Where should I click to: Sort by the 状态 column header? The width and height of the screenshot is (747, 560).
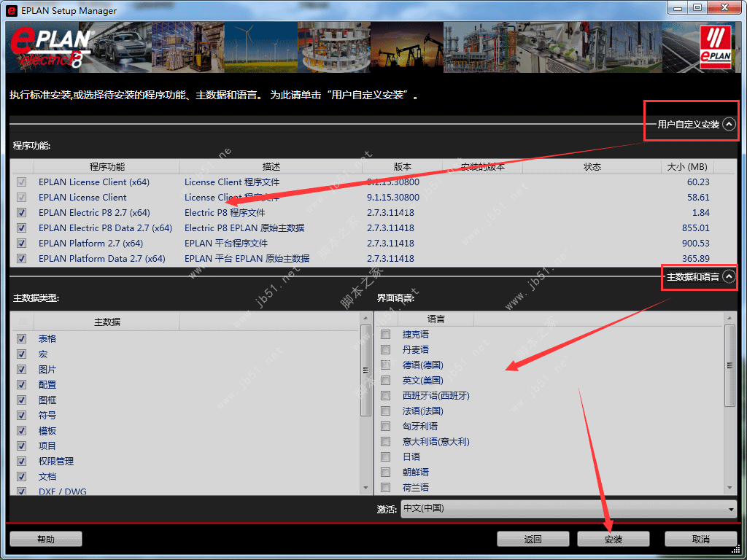pos(592,167)
